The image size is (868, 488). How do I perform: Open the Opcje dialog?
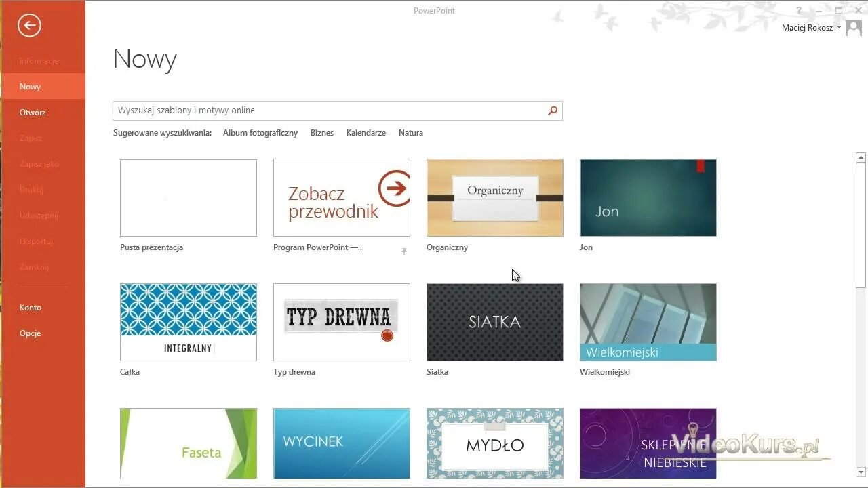[x=31, y=333]
